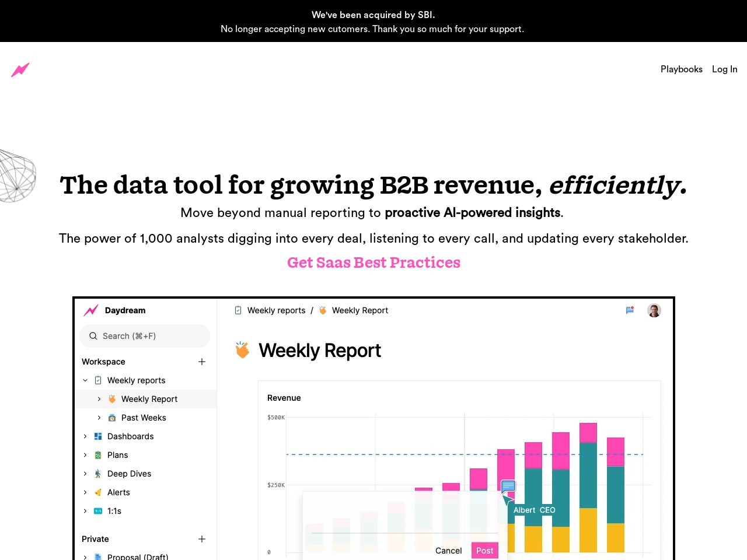Viewport: 747px width, 560px height.
Task: Select Weekly Report in the sidebar tree
Action: click(149, 399)
